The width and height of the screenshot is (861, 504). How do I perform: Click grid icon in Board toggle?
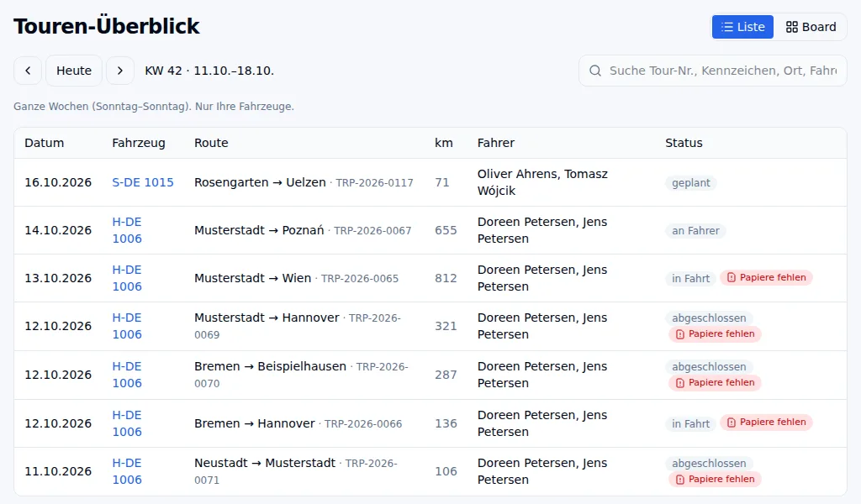click(x=792, y=27)
